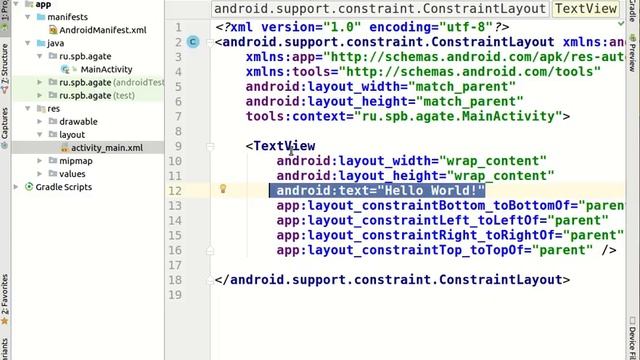The width and height of the screenshot is (640, 360).
Task: Click the java folder icon
Action: tap(41, 43)
